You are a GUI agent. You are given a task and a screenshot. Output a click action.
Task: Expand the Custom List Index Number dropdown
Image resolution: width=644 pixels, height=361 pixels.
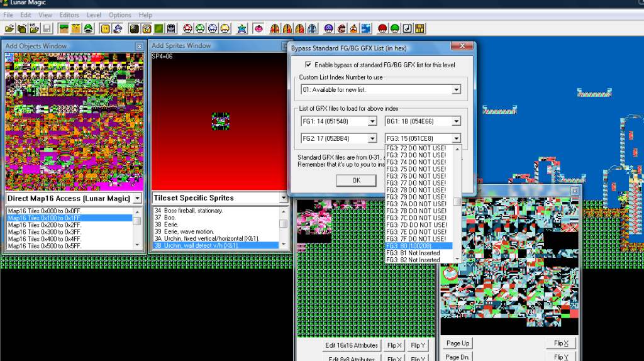[456, 89]
